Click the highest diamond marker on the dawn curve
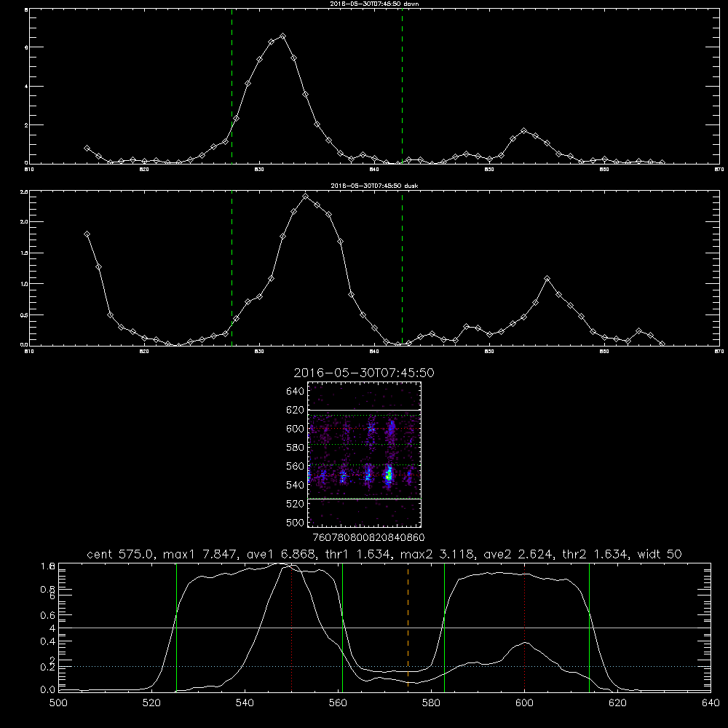This screenshot has height=728, width=728. click(282, 36)
